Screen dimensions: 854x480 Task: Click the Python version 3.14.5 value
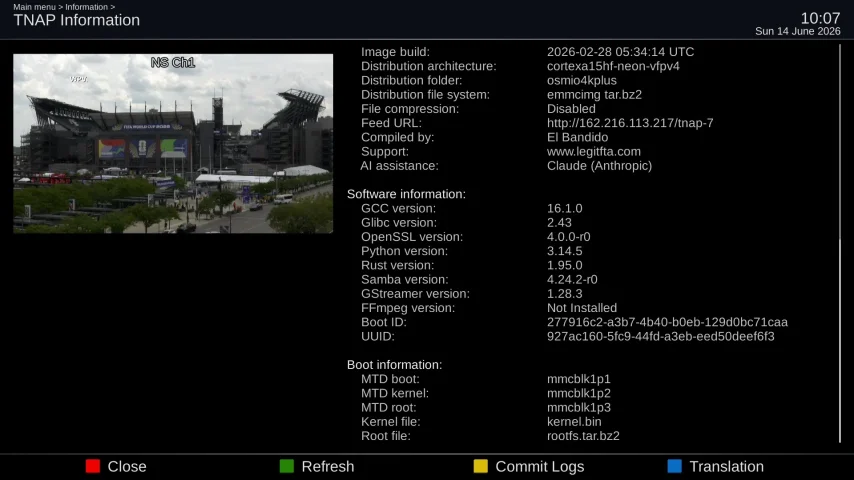click(564, 251)
